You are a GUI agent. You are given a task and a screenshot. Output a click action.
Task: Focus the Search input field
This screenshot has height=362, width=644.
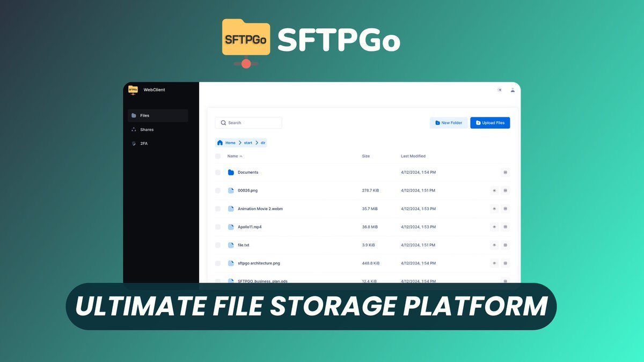point(248,123)
